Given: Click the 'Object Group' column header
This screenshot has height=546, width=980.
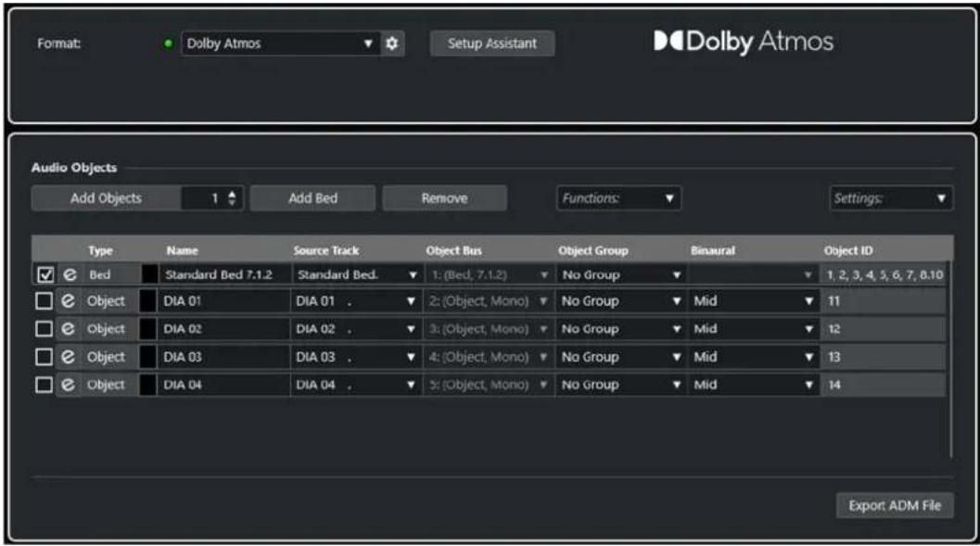Looking at the screenshot, I should pyautogui.click(x=592, y=250).
